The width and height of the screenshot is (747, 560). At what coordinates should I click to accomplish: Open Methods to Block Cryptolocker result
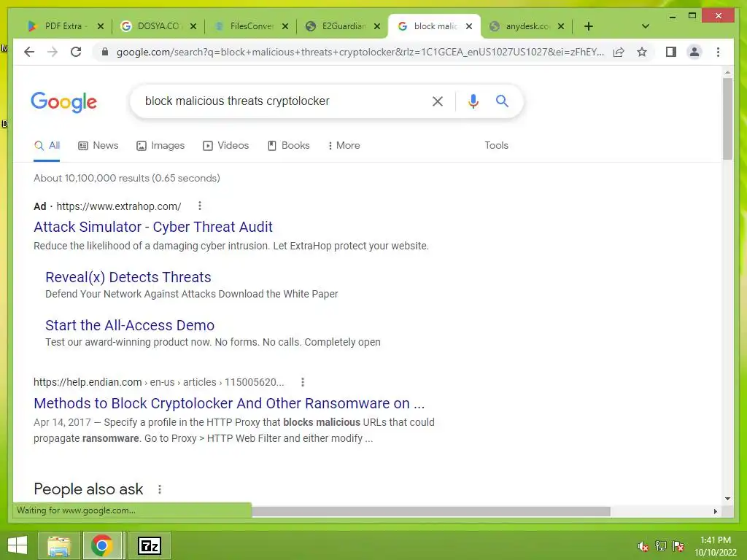[229, 403]
